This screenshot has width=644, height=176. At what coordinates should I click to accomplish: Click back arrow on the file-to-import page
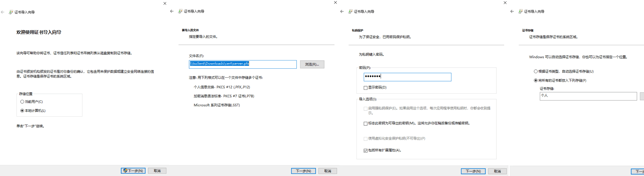[x=172, y=11]
